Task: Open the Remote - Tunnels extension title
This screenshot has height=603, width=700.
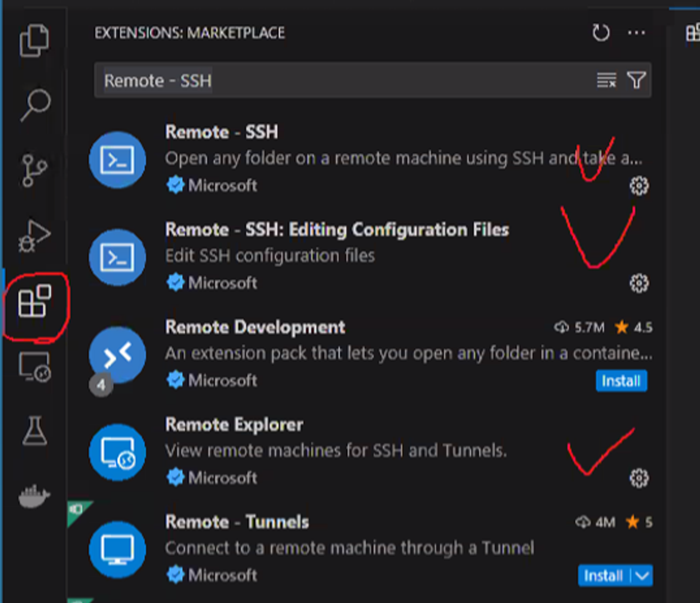Action: pyautogui.click(x=237, y=522)
